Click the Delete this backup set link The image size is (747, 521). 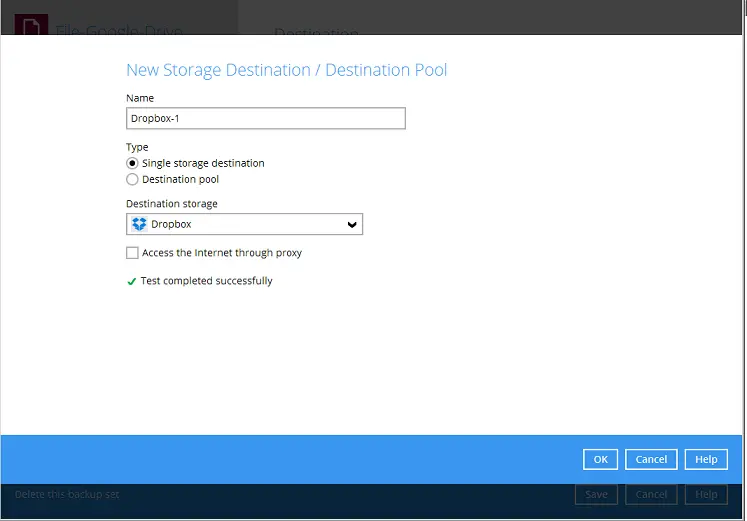pos(67,495)
